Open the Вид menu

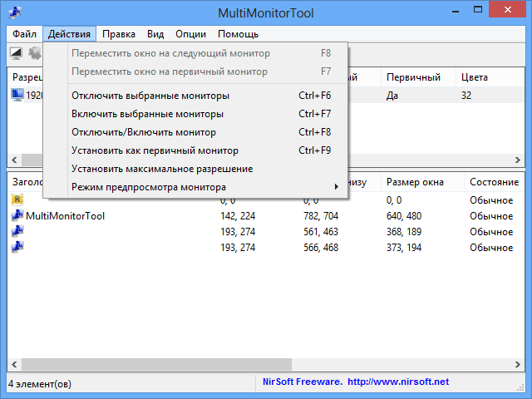pyautogui.click(x=155, y=34)
